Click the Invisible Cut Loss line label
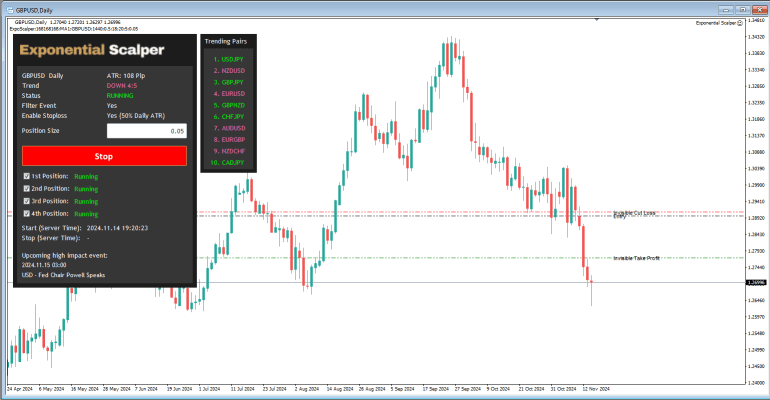Screen dimensions: 770x400 coord(634,213)
